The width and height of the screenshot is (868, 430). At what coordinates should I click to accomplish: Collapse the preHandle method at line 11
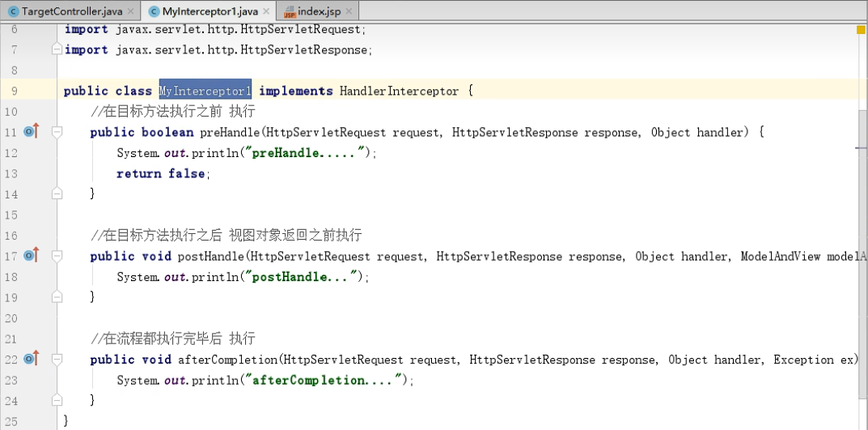[x=57, y=132]
